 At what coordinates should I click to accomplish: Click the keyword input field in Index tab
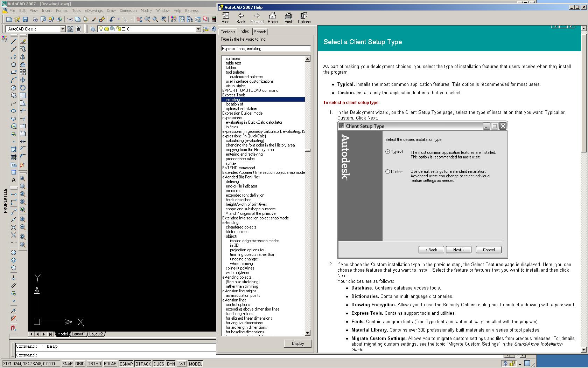[x=266, y=49]
